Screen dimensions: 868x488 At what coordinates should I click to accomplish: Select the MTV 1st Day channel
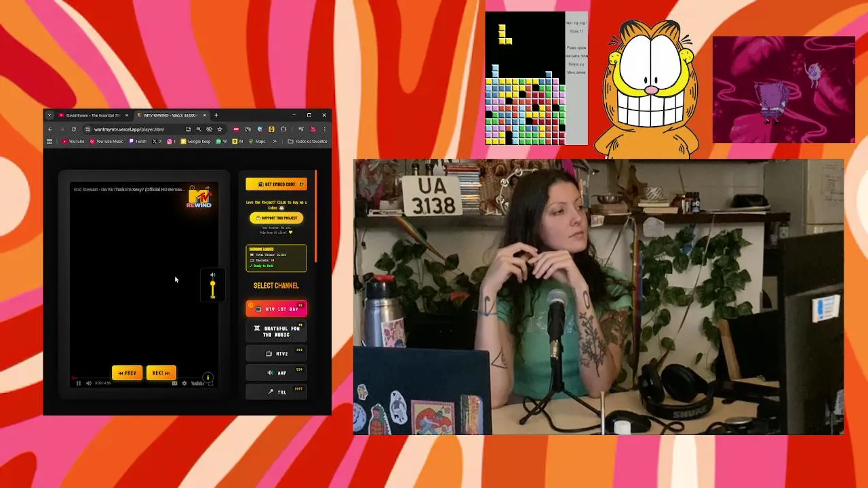[276, 309]
